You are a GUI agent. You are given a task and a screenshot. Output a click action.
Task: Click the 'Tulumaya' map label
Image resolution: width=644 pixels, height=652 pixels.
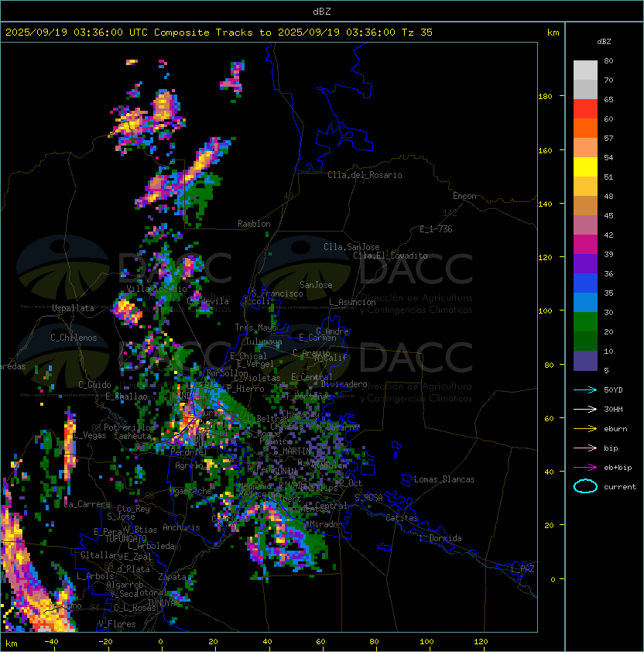pyautogui.click(x=264, y=341)
